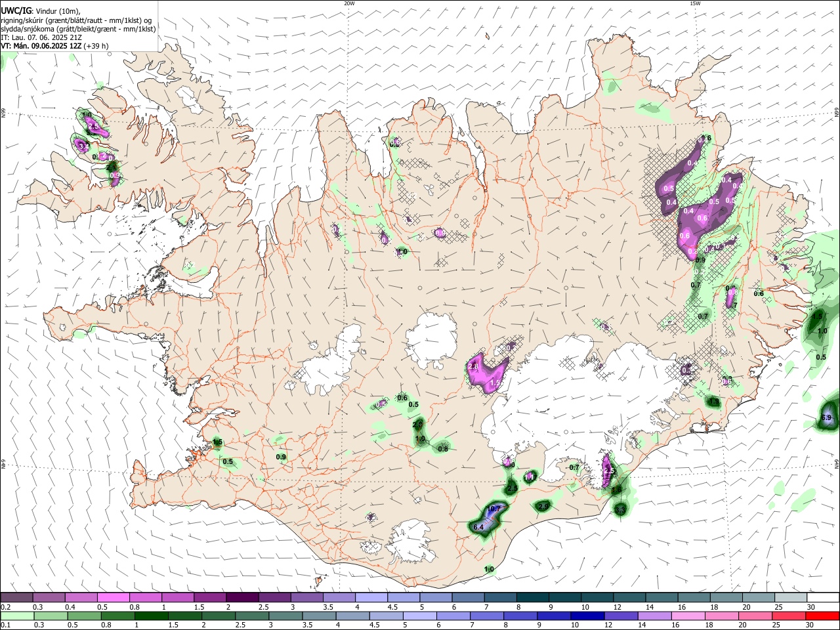Click the 2.1 rain value in the Westfjords
This screenshot has height=630, width=840.
[x=110, y=167]
